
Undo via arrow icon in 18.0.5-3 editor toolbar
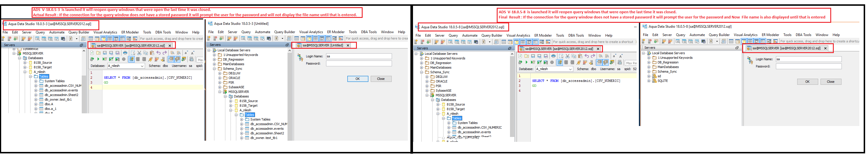[158, 53]
